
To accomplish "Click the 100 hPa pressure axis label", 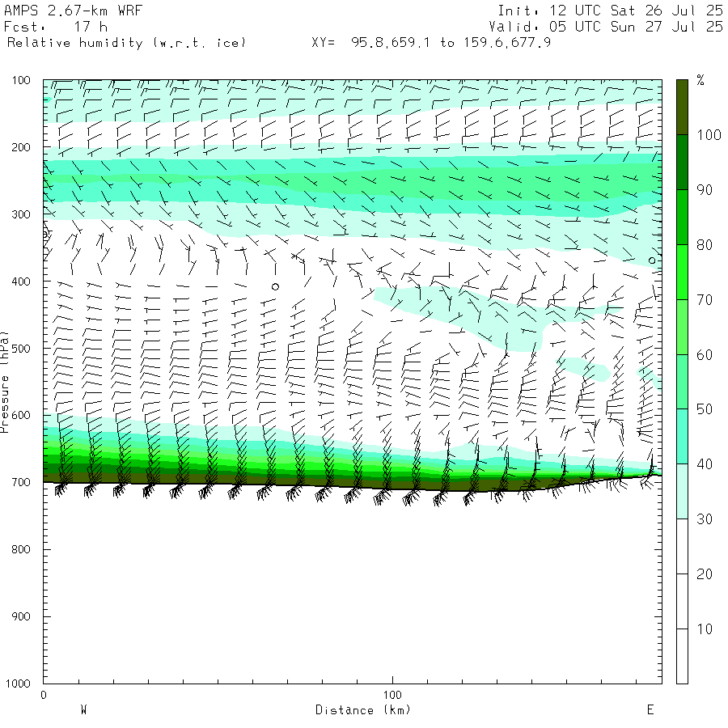I will pyautogui.click(x=21, y=80).
